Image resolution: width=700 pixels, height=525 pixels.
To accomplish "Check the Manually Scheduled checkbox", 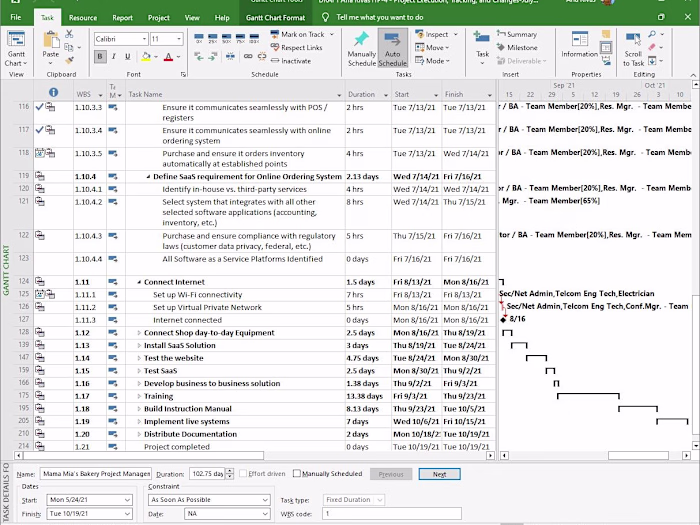I will 298,474.
